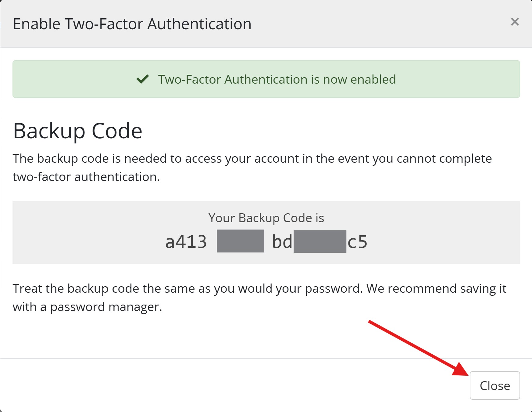This screenshot has width=532, height=412.
Task: Click the green checkmark icon
Action: [x=142, y=79]
